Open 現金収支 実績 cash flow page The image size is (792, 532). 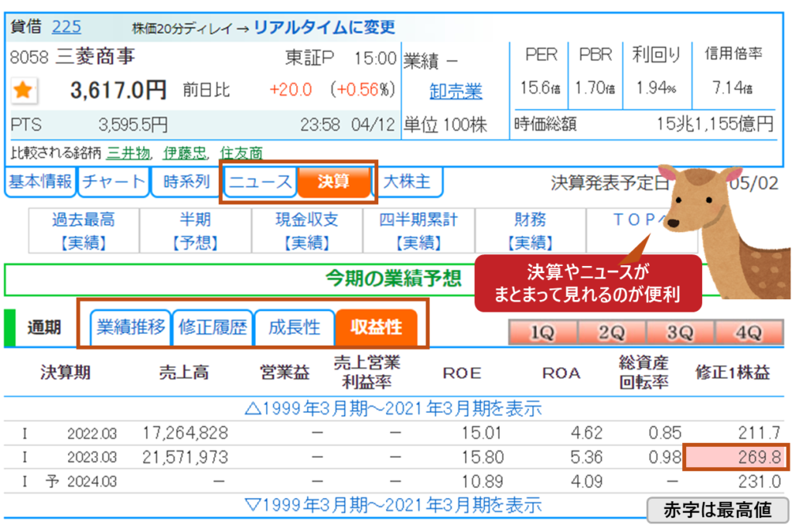click(x=307, y=231)
